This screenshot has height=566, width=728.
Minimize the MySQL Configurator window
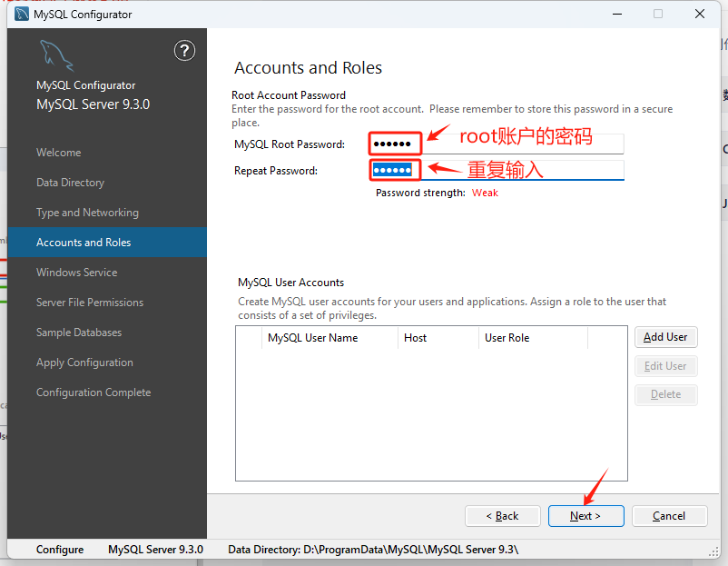click(617, 14)
